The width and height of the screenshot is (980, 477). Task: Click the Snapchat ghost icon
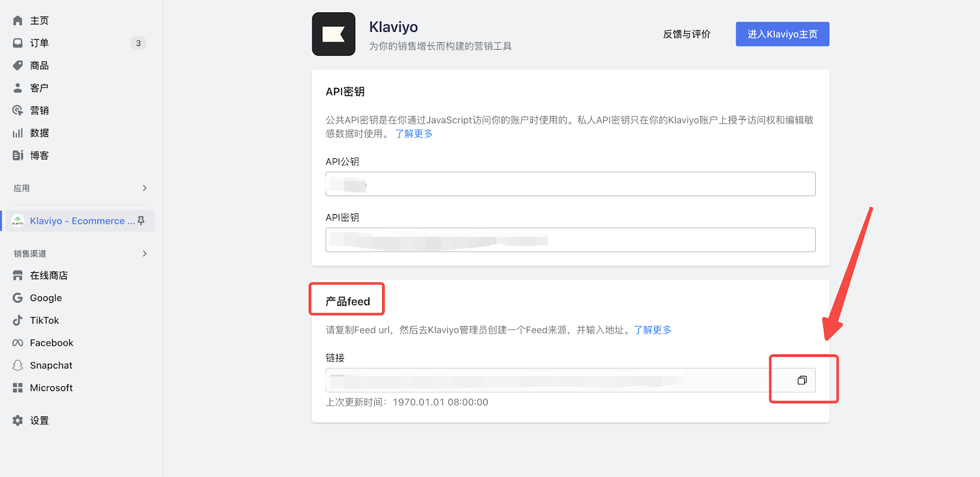pyautogui.click(x=18, y=365)
